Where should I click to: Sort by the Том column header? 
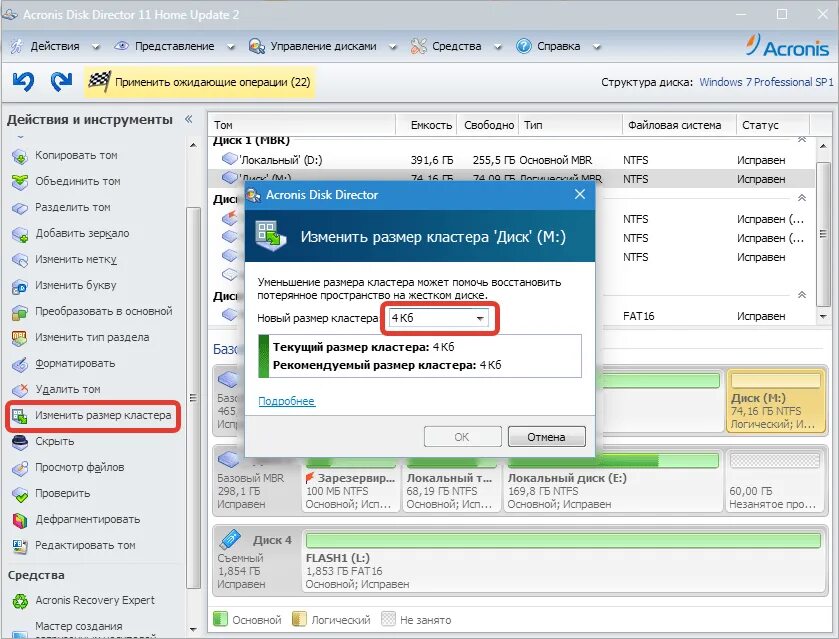pos(302,125)
